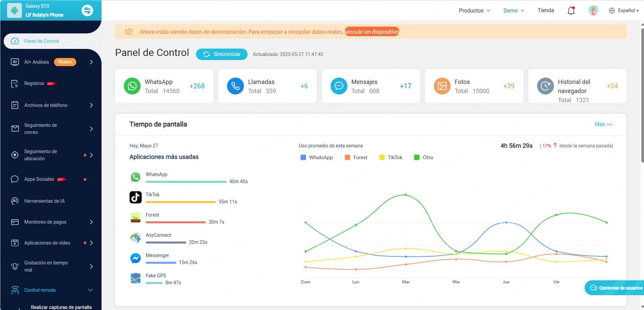
Task: Collapse the Control remoto section
Action: 90,290
